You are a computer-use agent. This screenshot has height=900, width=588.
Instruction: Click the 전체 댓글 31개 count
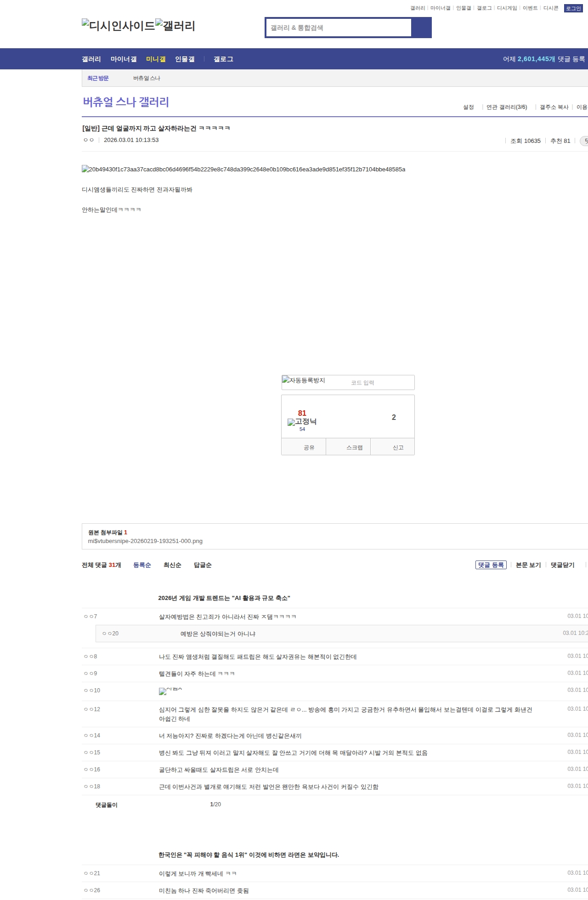pos(102,565)
